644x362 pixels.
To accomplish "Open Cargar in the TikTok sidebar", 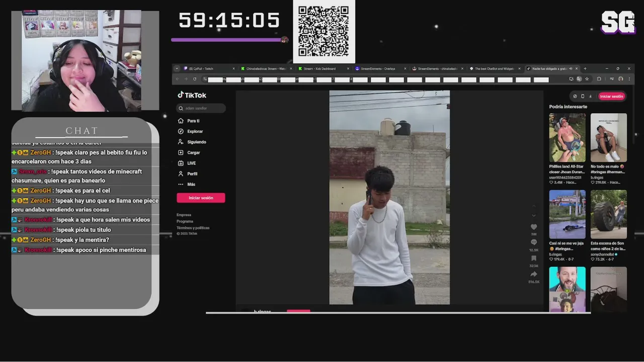I will 189,152.
